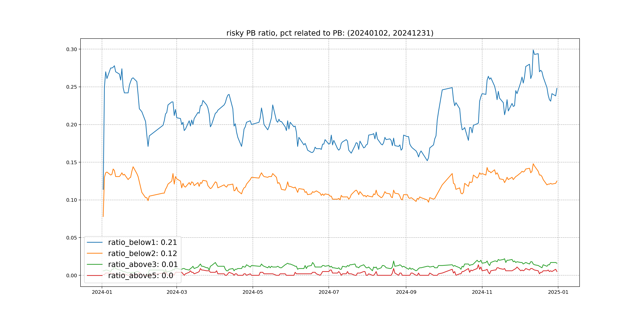Image resolution: width=644 pixels, height=322 pixels.
Task: Click the red line swatch in legend
Action: pos(94,275)
